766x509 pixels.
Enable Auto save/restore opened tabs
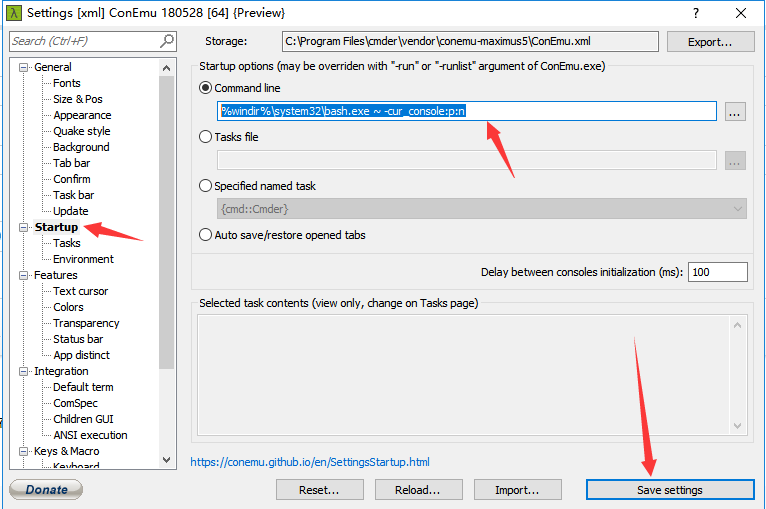point(206,235)
